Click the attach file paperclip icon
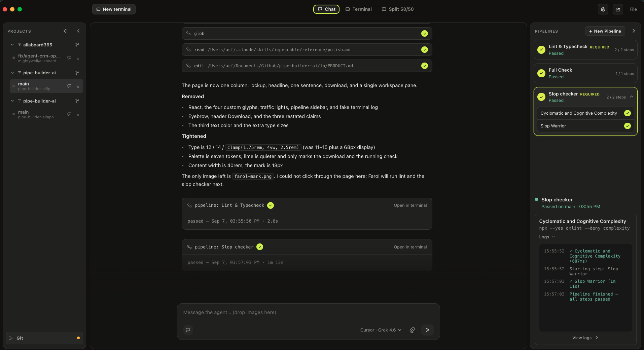The image size is (644, 350). (x=412, y=330)
